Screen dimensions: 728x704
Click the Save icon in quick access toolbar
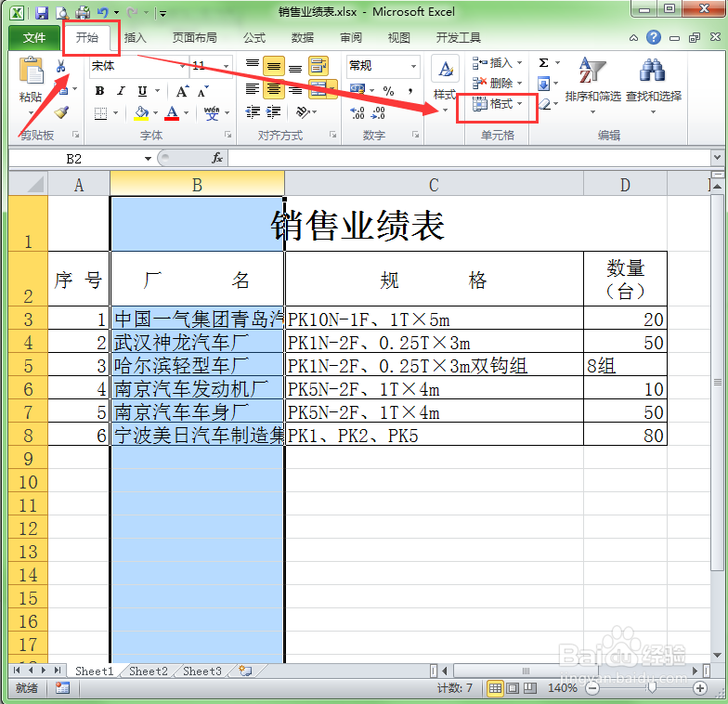click(42, 13)
